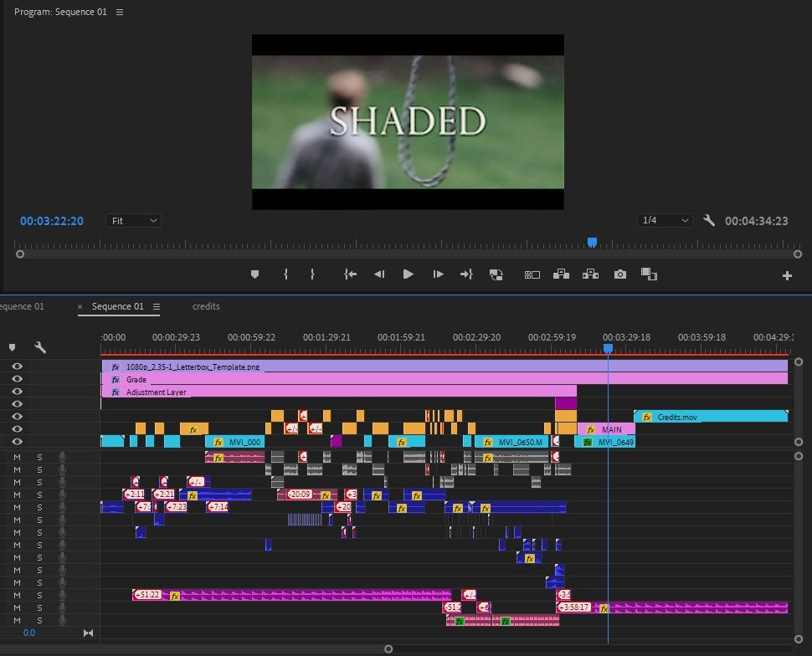Open Program monitor settings wrench
Viewport: 812px width, 656px height.
click(709, 221)
